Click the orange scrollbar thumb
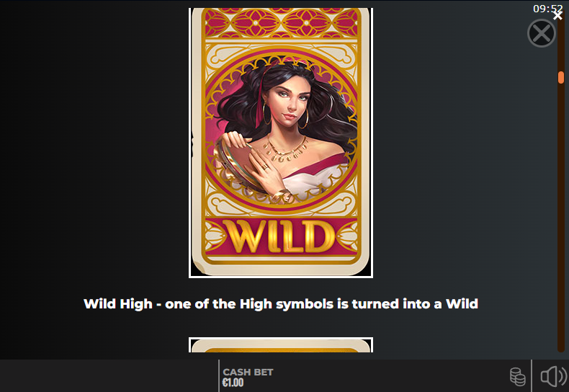Viewport: 569px width, 392px height. click(561, 77)
